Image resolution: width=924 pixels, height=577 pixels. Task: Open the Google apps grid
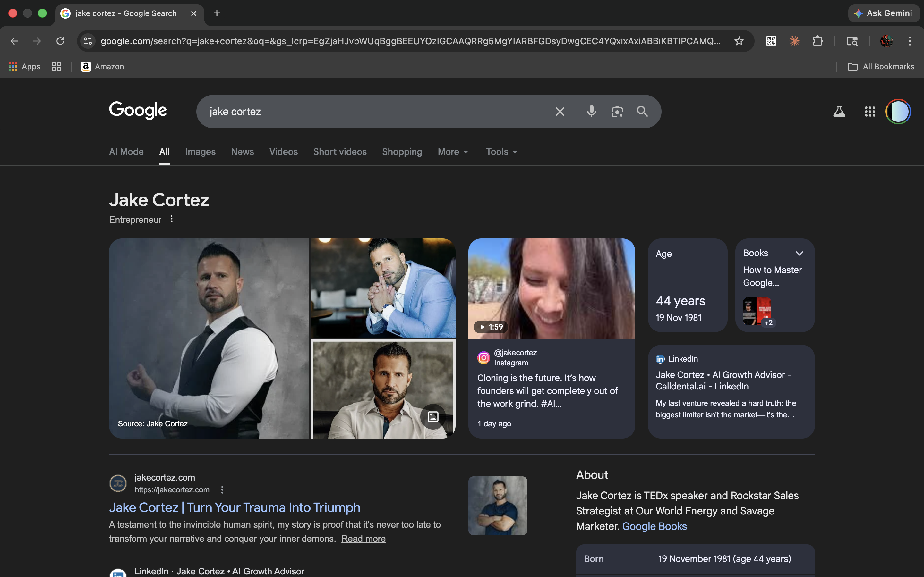(x=870, y=111)
